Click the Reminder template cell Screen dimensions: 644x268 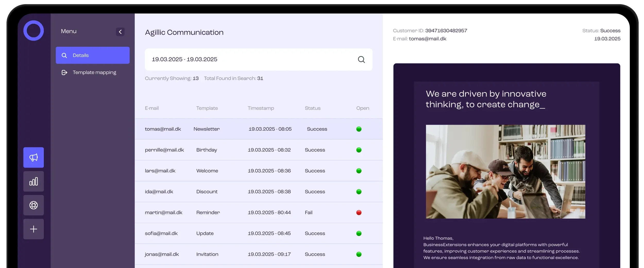[208, 212]
